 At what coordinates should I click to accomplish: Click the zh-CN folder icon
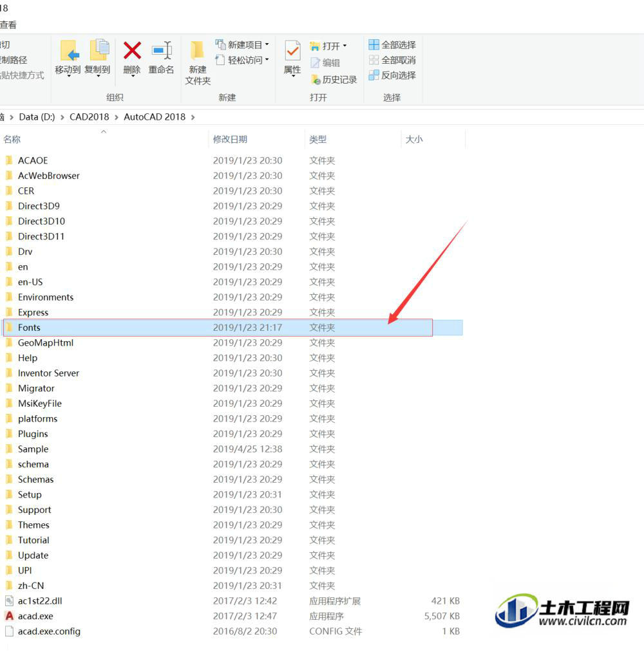tap(9, 586)
